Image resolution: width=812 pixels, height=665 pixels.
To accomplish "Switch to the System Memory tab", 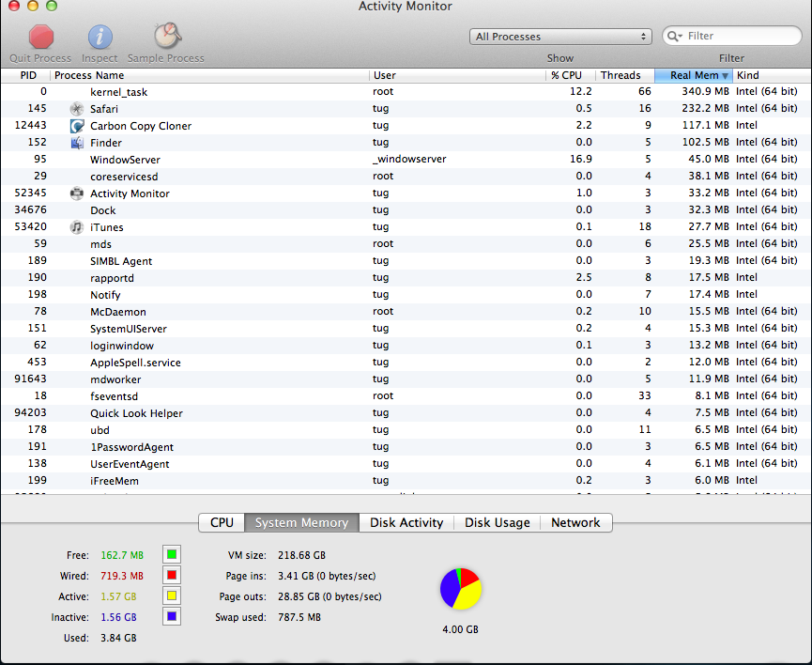I will 301,522.
